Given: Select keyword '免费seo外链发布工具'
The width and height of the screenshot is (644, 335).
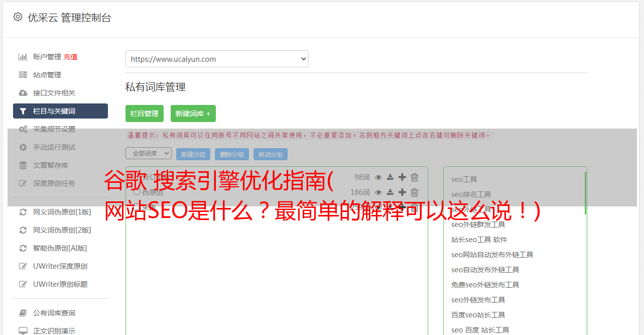Looking at the screenshot, I should [x=485, y=285].
